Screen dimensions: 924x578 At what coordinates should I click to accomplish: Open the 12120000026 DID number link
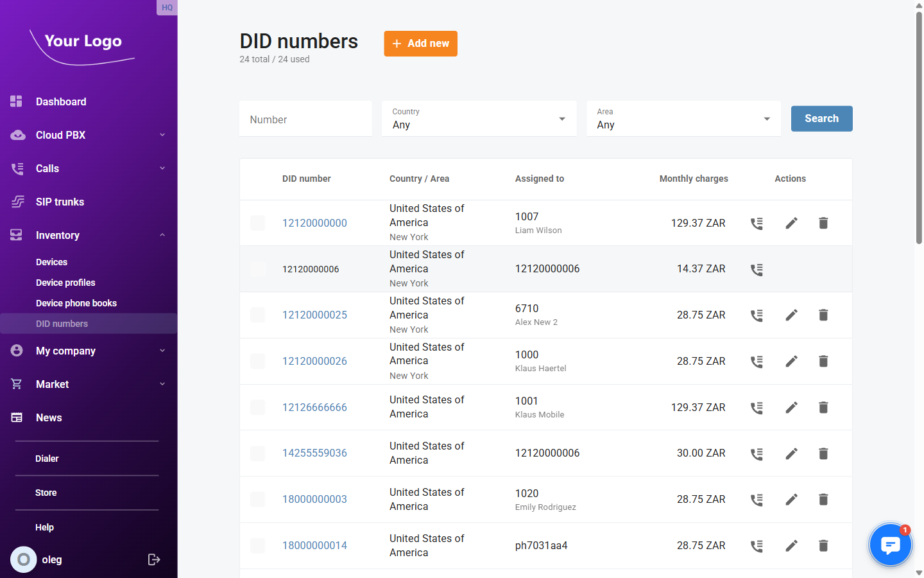[x=314, y=361]
